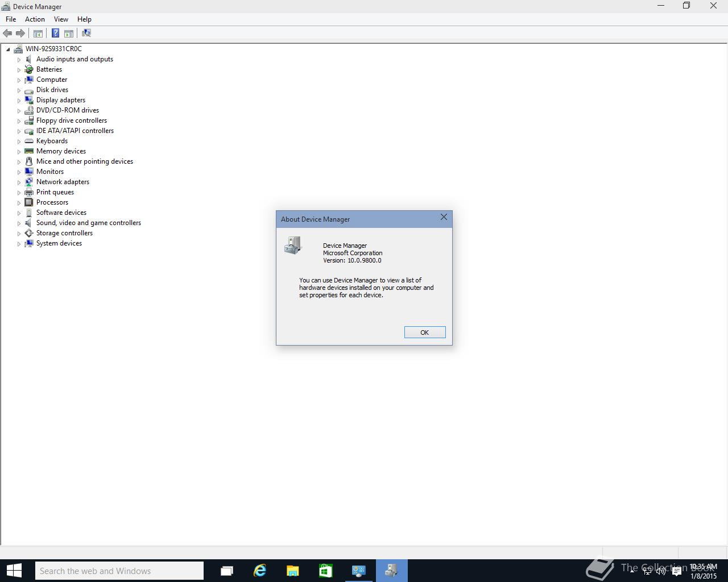Click the Version: 10.0.9800.0 text
Screen dimensions: 728x582
pos(352,260)
